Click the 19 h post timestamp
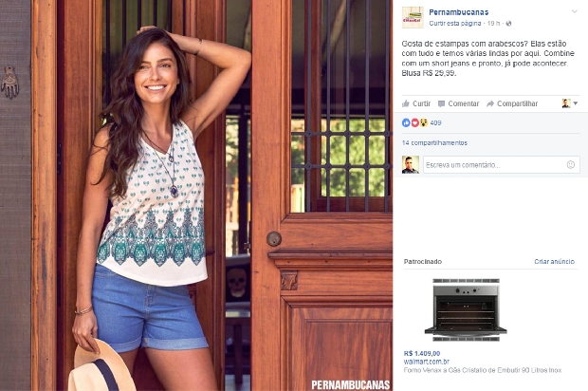The width and height of the screenshot is (588, 391). (493, 24)
